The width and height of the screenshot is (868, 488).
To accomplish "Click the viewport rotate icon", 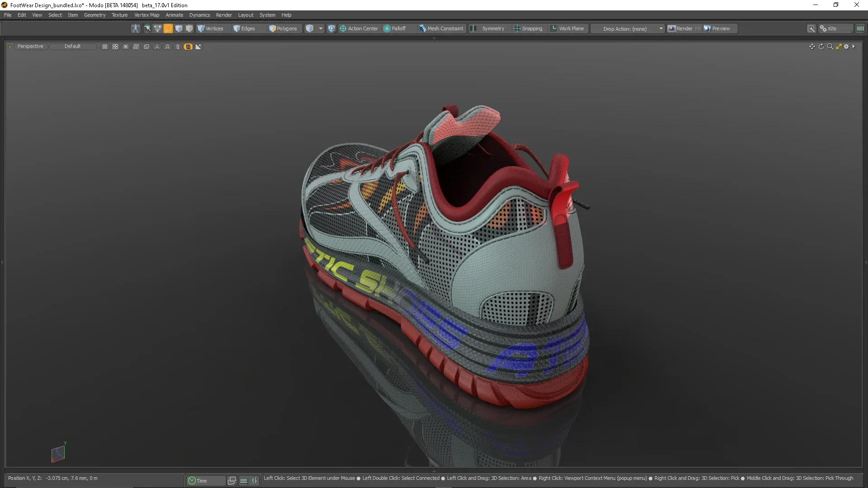I will [821, 47].
